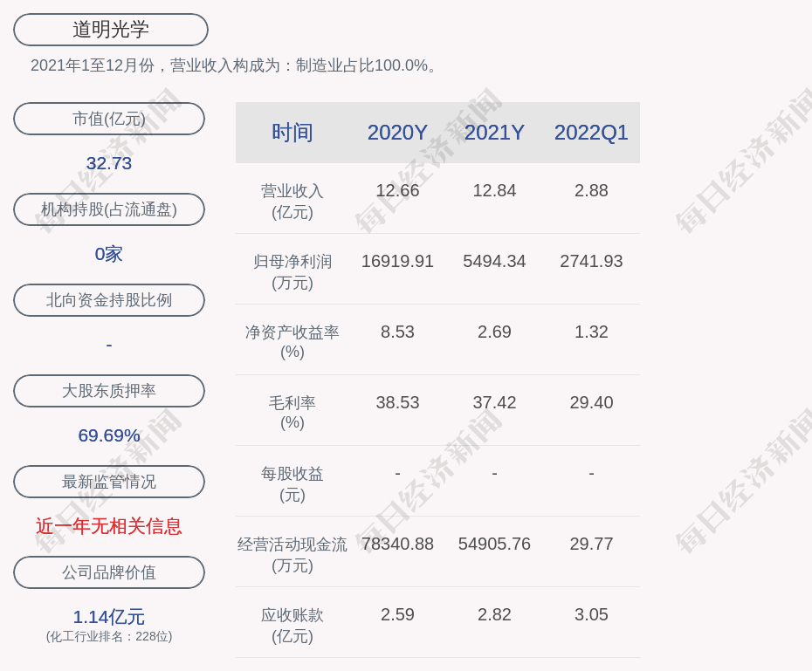Click the 归母净利润 (万元) row label

click(x=292, y=272)
